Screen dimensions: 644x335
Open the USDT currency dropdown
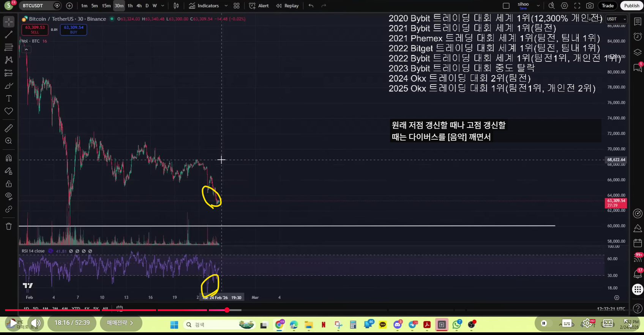[x=616, y=19]
